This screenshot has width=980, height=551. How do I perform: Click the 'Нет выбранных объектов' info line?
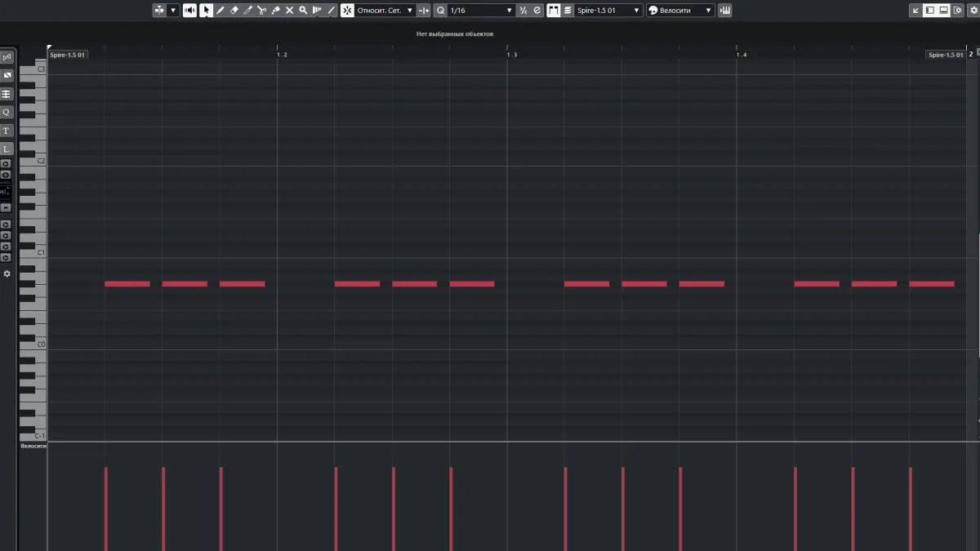pos(455,34)
